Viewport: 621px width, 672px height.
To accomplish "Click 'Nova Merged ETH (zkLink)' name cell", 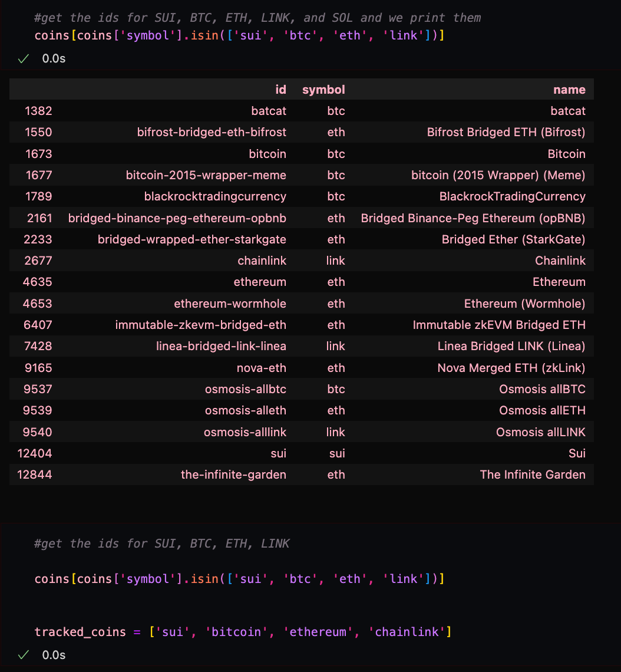I will 511,368.
